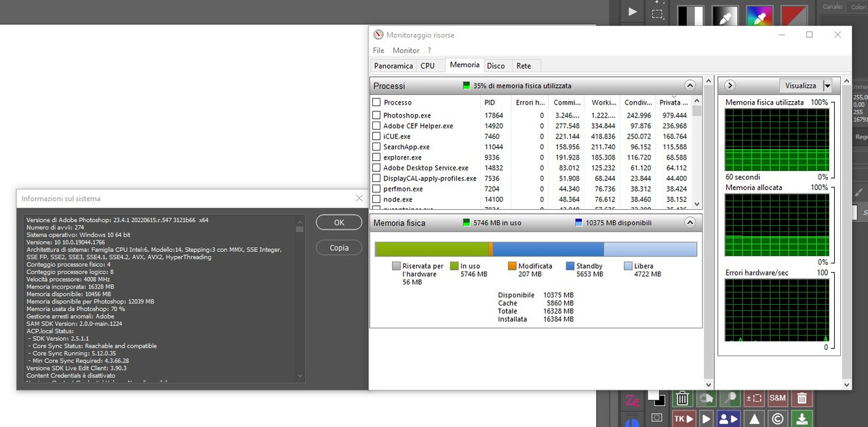Click the color spectrum eyedropper icon
Screen dimensions: 868x427
coord(761,16)
